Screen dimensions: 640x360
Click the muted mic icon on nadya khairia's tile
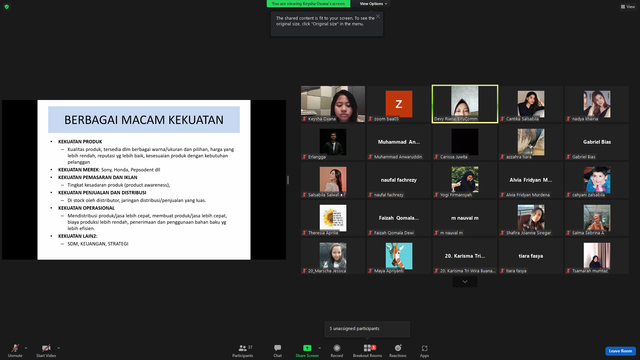click(568, 119)
